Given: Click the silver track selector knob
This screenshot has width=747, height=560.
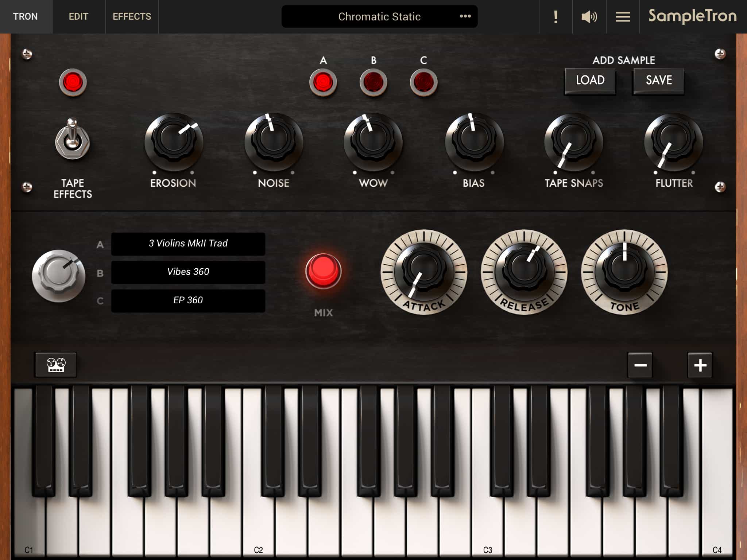Looking at the screenshot, I should pyautogui.click(x=59, y=276).
